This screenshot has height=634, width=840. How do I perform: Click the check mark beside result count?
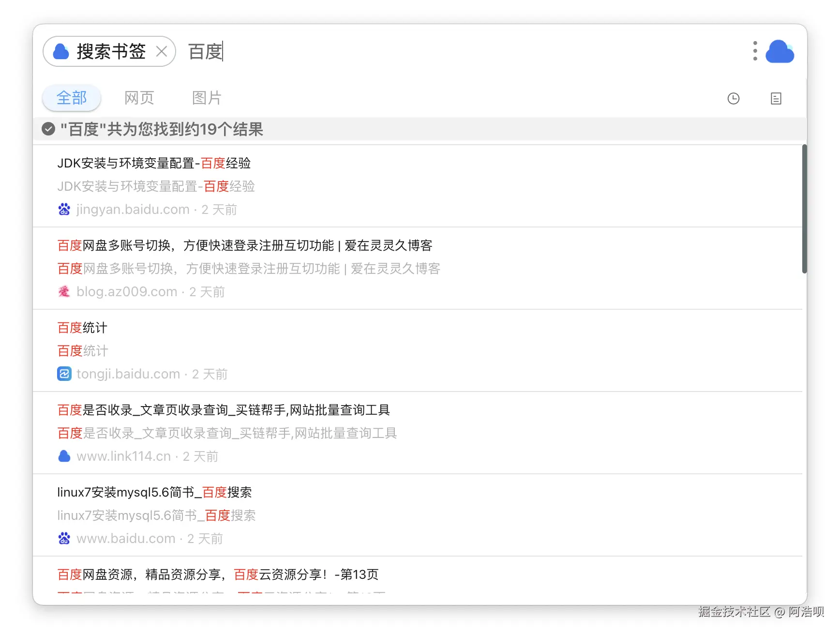coord(48,129)
